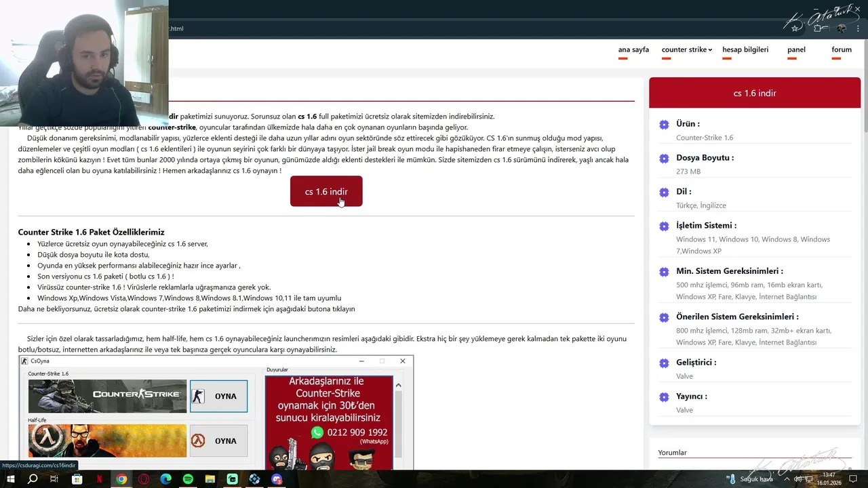
Task: Click the 'Counter-Strike 1.6' product value
Action: click(705, 138)
